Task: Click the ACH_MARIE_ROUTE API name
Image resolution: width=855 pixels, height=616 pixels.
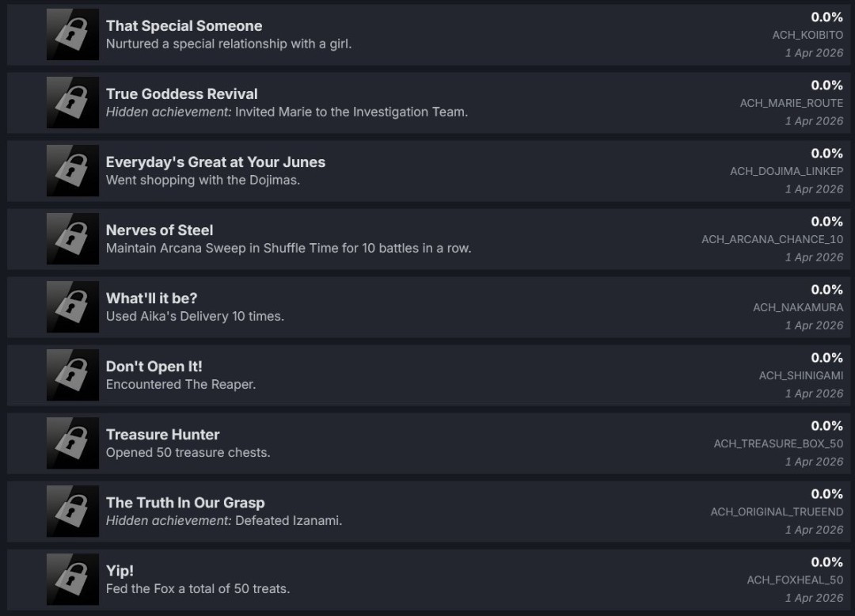Action: click(x=791, y=103)
